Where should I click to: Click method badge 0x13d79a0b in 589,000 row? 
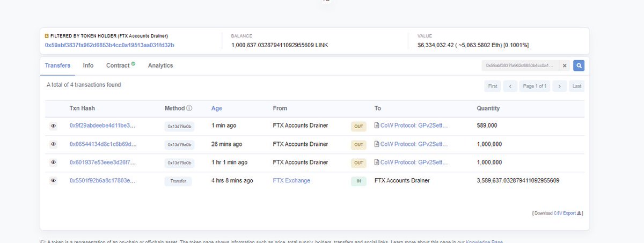tap(180, 127)
